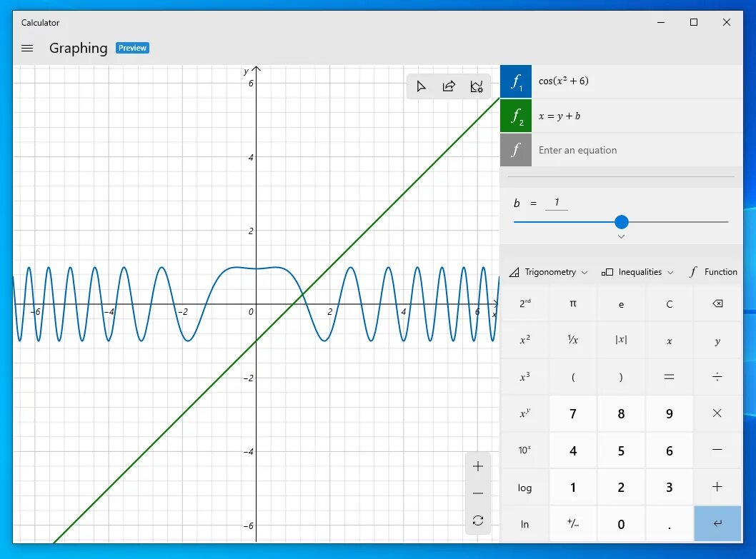Click the close parenthesis key
This screenshot has width=756, height=559.
pyautogui.click(x=621, y=377)
